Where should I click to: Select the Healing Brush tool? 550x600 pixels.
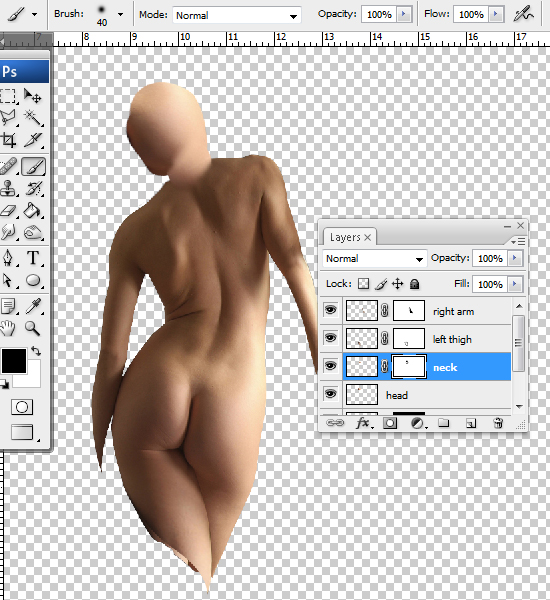click(x=8, y=166)
